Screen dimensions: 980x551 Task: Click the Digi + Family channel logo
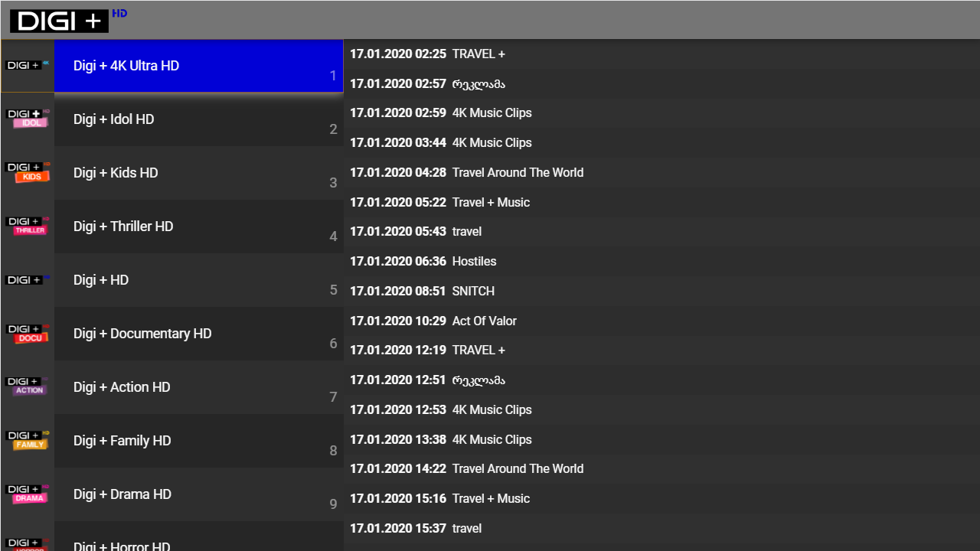click(x=28, y=439)
